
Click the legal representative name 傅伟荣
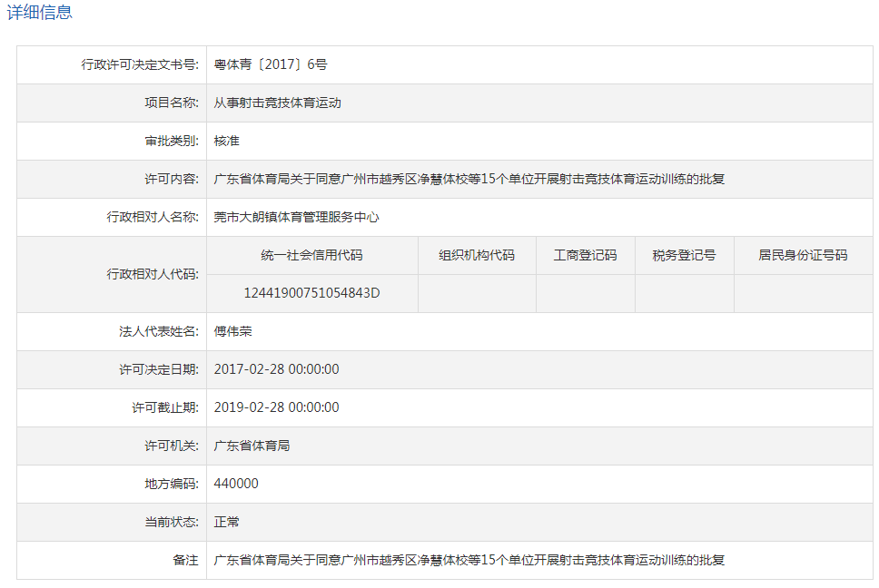tap(232, 331)
